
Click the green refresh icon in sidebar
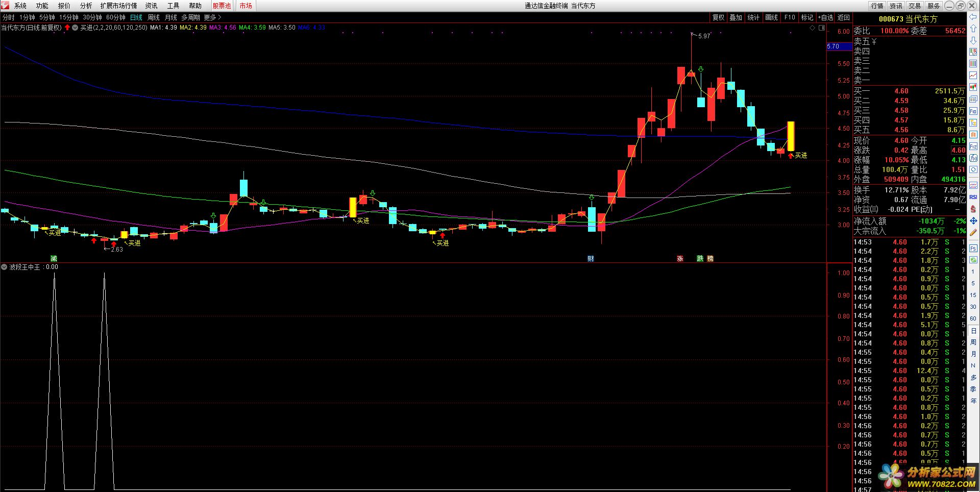[973, 260]
